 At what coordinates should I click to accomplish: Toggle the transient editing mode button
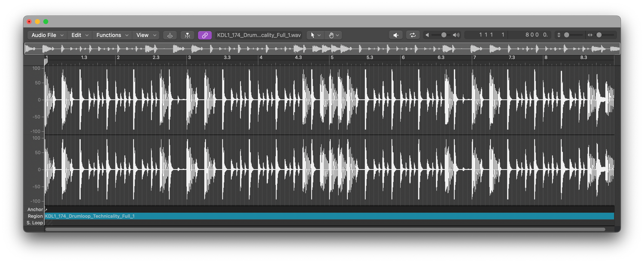[x=187, y=35]
